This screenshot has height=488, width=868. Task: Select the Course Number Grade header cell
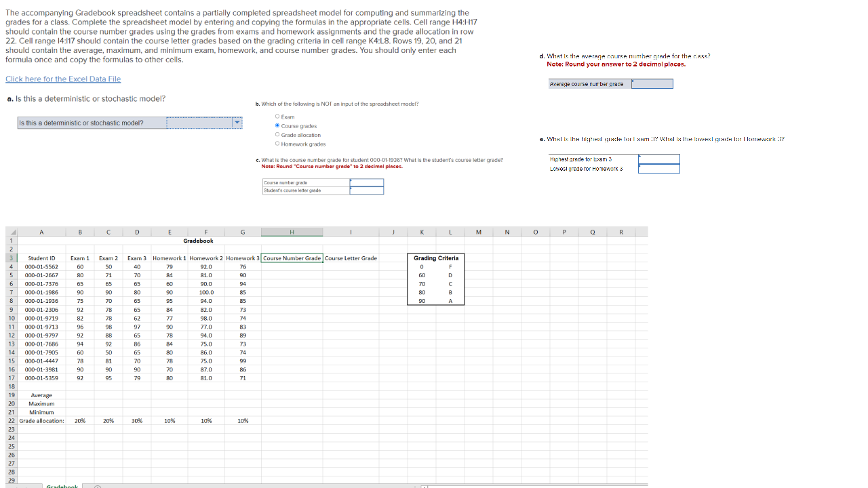click(x=292, y=258)
